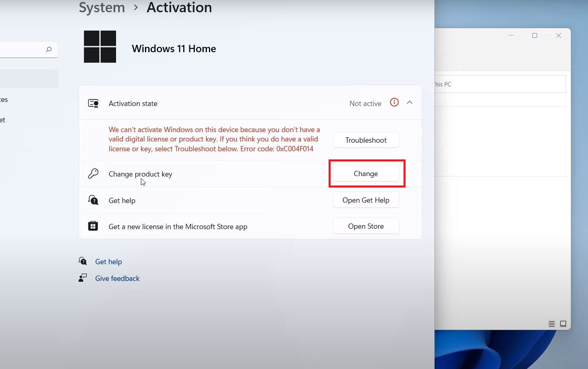Click the key icon for Change product key
This screenshot has width=588, height=369.
(93, 174)
